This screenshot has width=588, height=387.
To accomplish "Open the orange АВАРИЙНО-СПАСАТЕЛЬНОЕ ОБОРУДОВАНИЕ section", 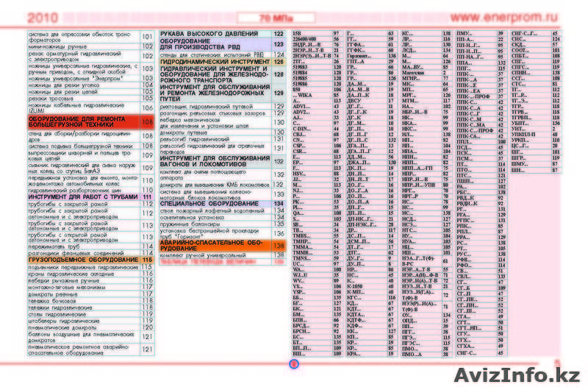I will tap(213, 245).
